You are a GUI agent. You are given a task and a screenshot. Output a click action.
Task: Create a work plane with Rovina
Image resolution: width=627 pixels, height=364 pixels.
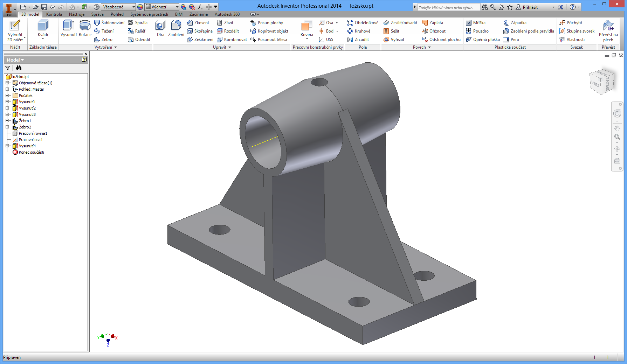point(306,29)
